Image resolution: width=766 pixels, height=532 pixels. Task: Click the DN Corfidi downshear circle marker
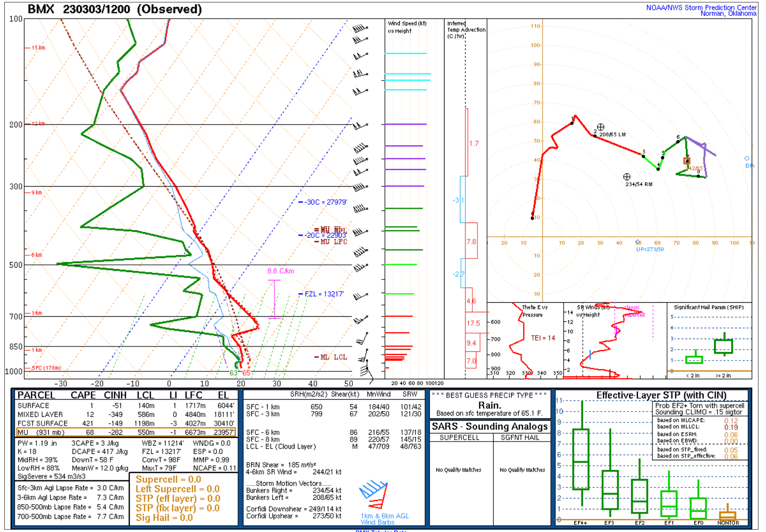(x=747, y=158)
